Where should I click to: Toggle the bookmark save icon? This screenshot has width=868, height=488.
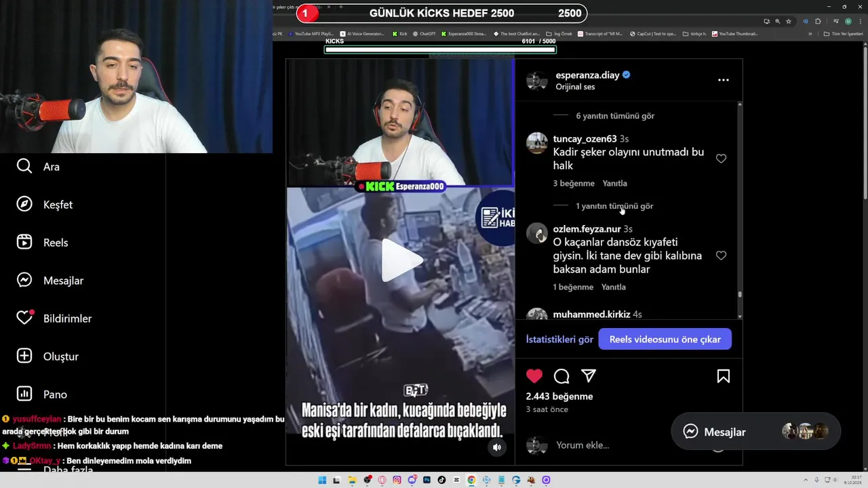pos(724,376)
